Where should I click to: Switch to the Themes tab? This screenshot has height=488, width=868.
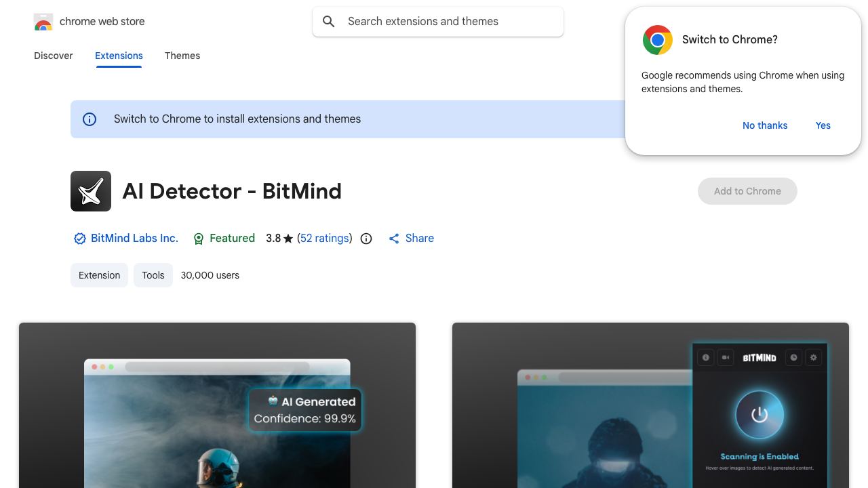[x=182, y=56]
